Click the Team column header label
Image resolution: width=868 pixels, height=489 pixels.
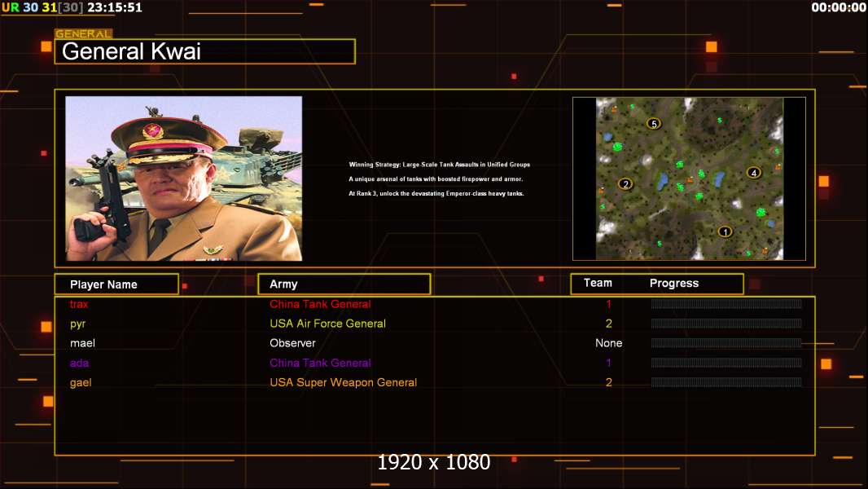click(598, 283)
